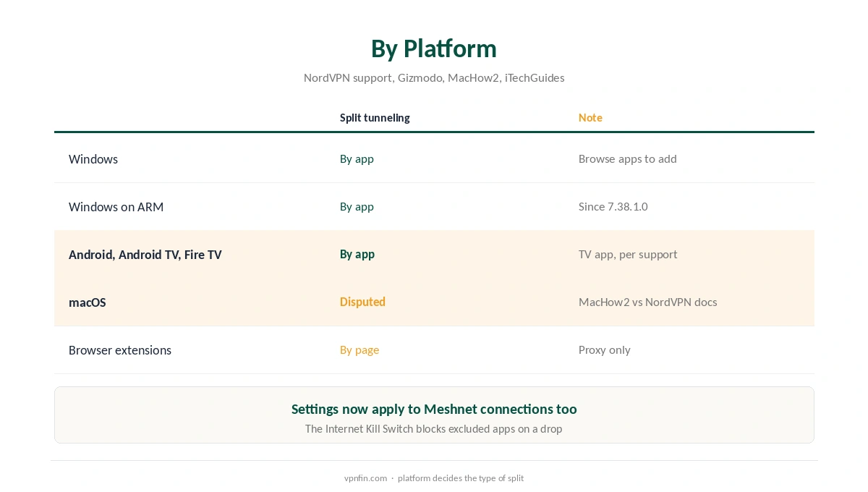Click the Meshnet connections callout heading
Image resolution: width=868 pixels, height=492 pixels.
tap(434, 409)
